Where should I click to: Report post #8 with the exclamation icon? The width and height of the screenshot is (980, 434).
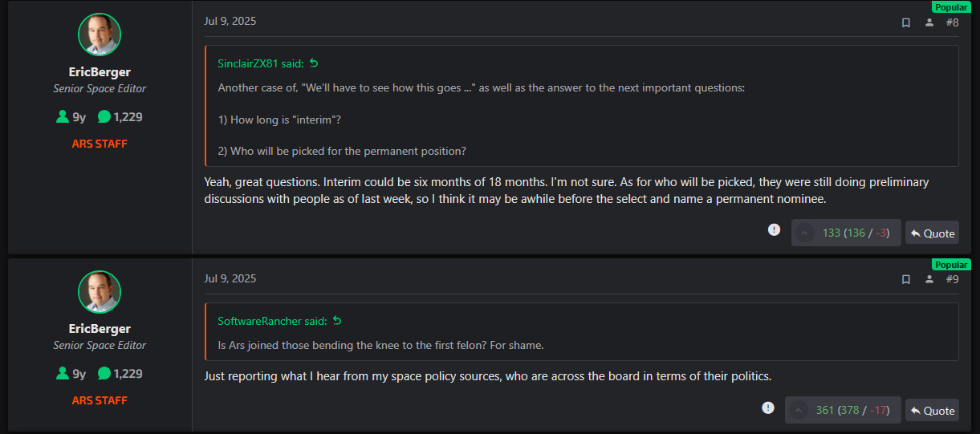(x=774, y=230)
